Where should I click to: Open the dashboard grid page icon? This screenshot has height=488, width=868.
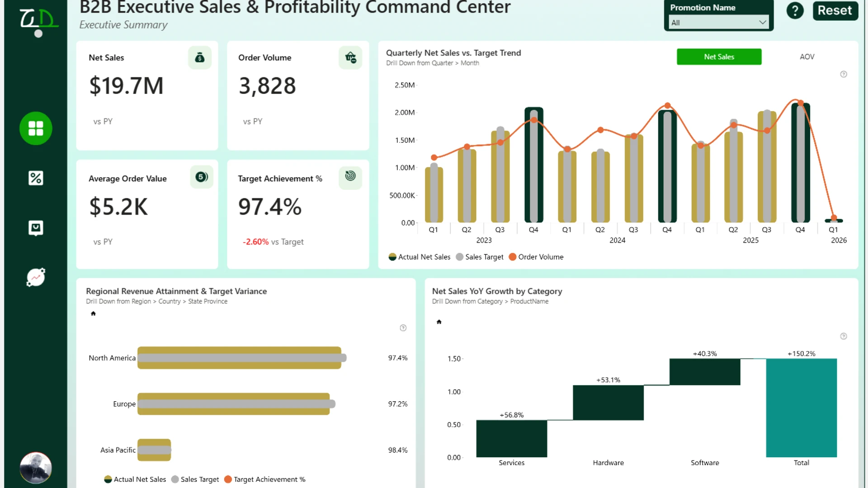(x=36, y=128)
